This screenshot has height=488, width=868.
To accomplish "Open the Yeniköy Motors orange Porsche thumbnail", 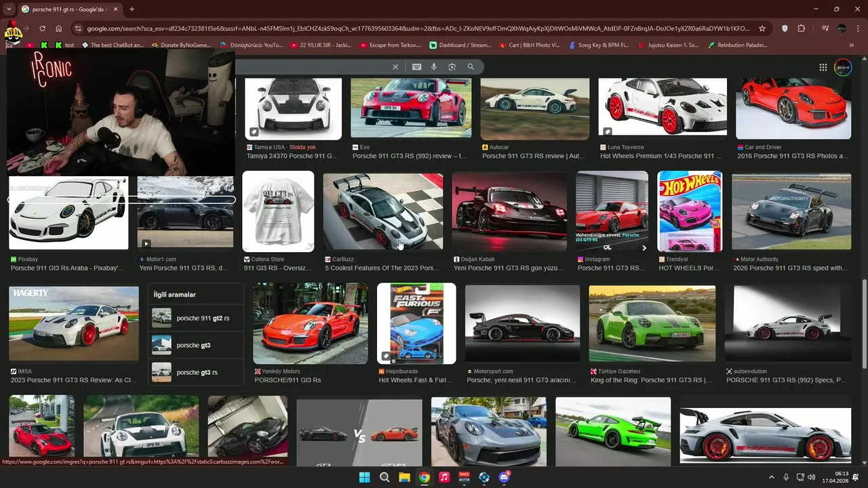I will click(x=311, y=324).
